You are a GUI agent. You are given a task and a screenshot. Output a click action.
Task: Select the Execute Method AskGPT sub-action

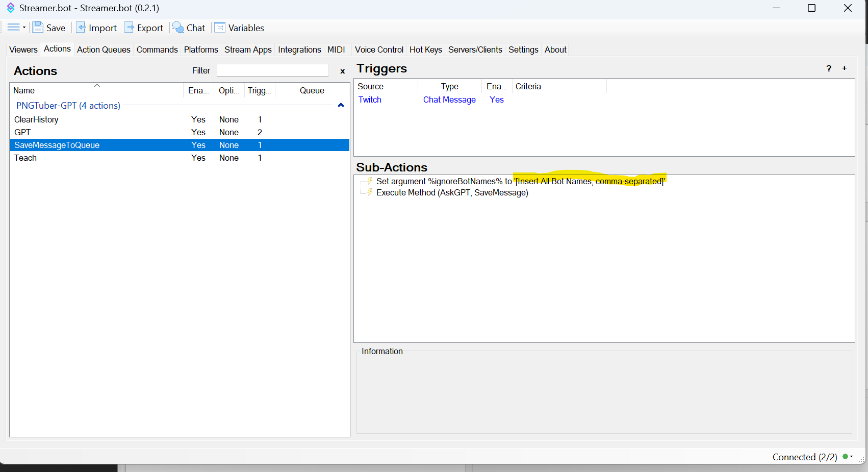click(x=452, y=193)
